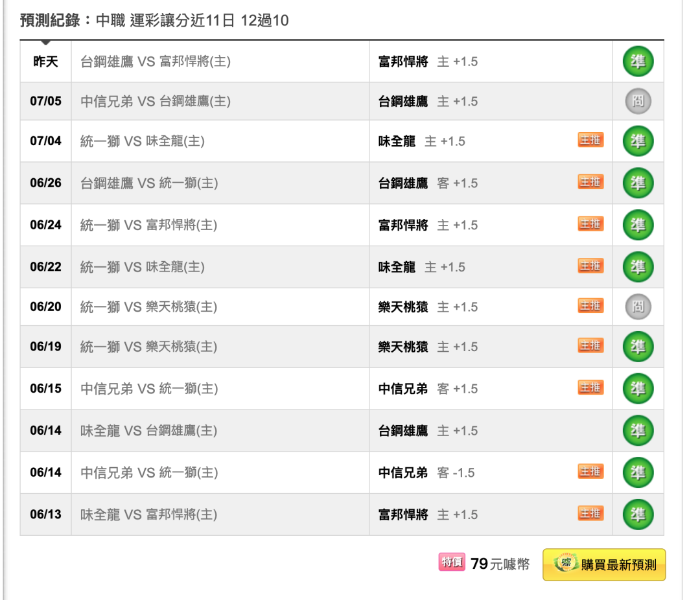This screenshot has width=700, height=600.
Task: Click the 07/04 pick 味全龍 主 +1.5
Action: 421,141
